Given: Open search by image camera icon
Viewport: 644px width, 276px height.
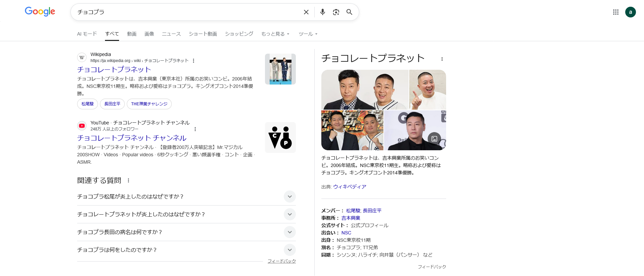Looking at the screenshot, I should [x=336, y=12].
